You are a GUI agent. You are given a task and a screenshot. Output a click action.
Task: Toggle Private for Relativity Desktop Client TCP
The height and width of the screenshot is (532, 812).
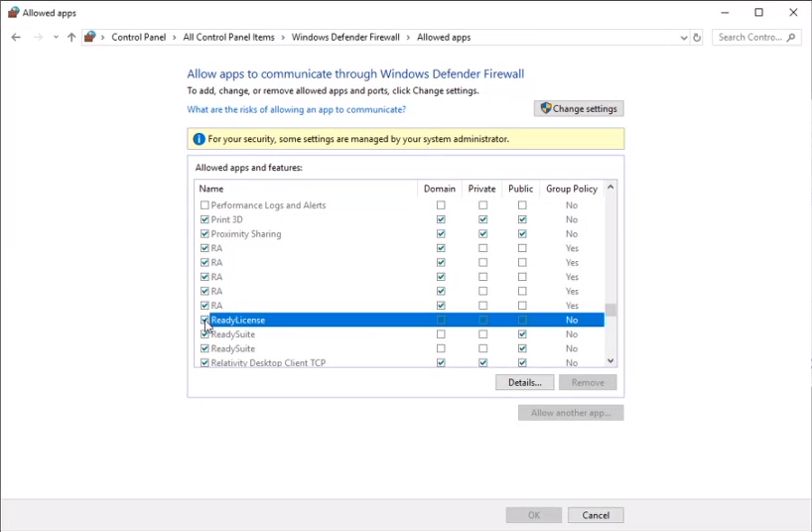(x=482, y=362)
